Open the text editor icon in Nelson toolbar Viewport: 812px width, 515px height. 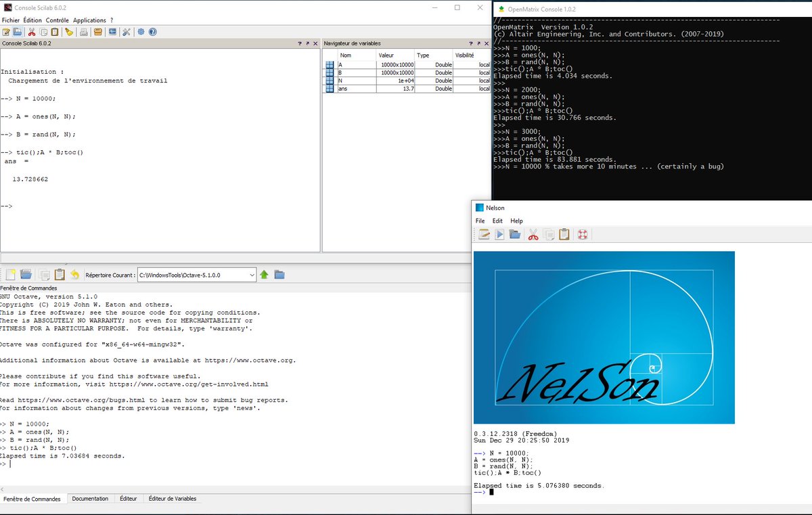[x=484, y=234]
